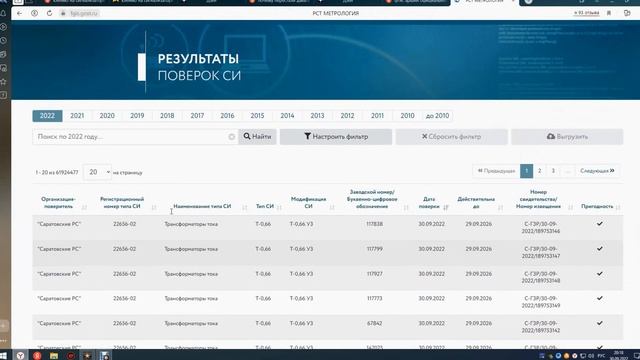640x360 pixels.
Task: Sort by Наименование типа СИ column arrows
Action: point(244,207)
